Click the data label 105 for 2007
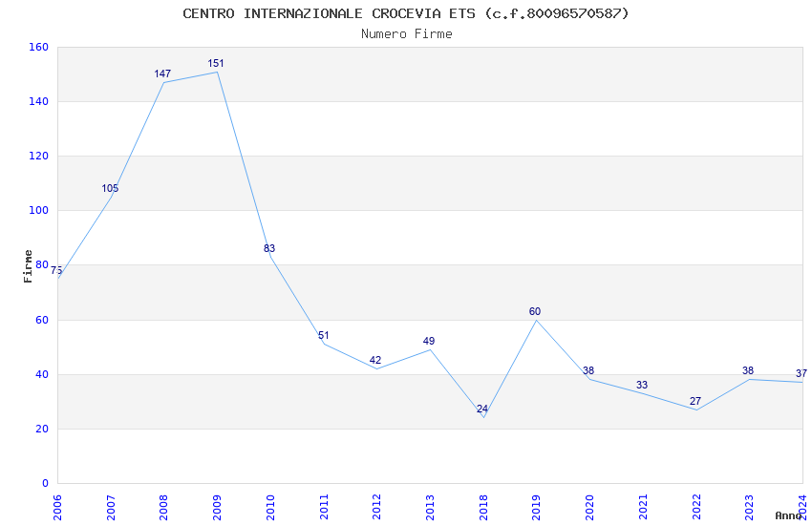Screen dimensions: 812x525 [110, 188]
